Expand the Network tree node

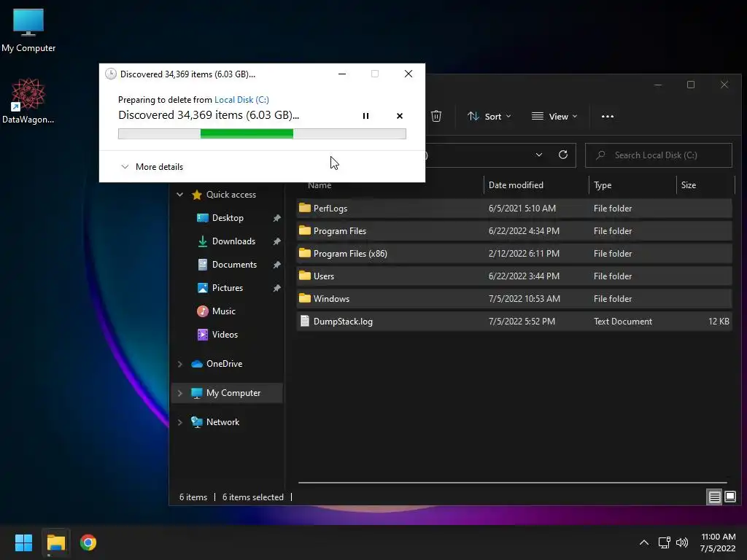click(x=179, y=422)
